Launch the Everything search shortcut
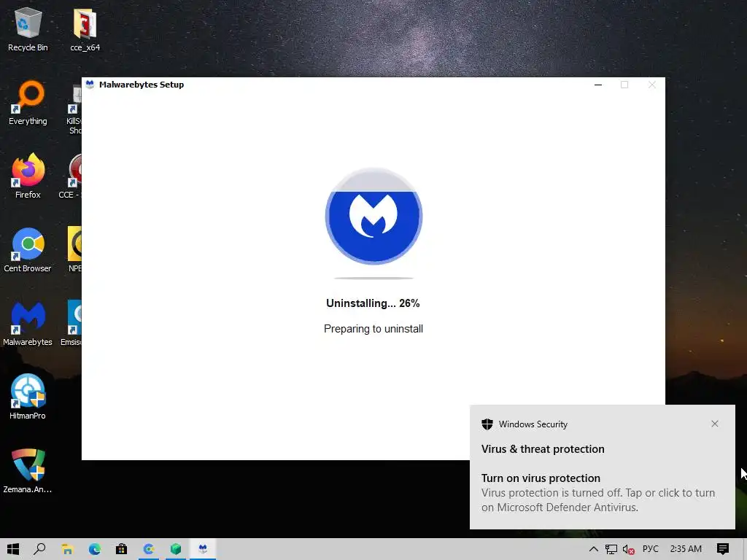 pyautogui.click(x=28, y=104)
